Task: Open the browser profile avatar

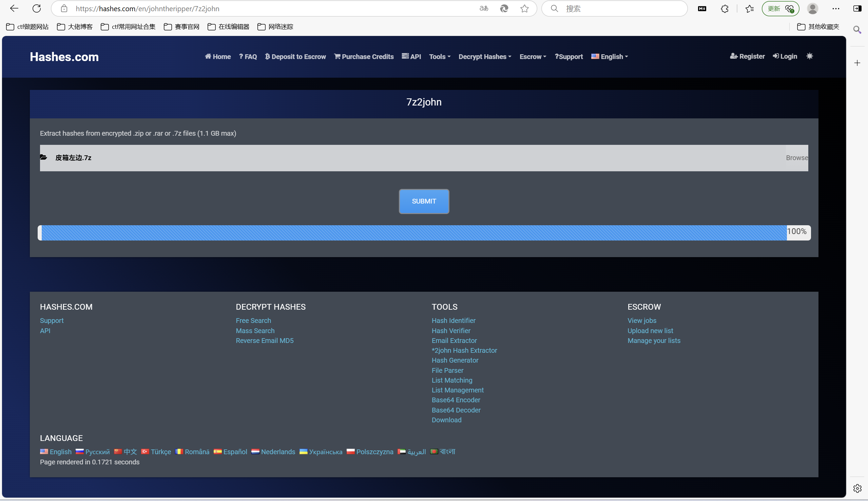Action: (x=813, y=8)
